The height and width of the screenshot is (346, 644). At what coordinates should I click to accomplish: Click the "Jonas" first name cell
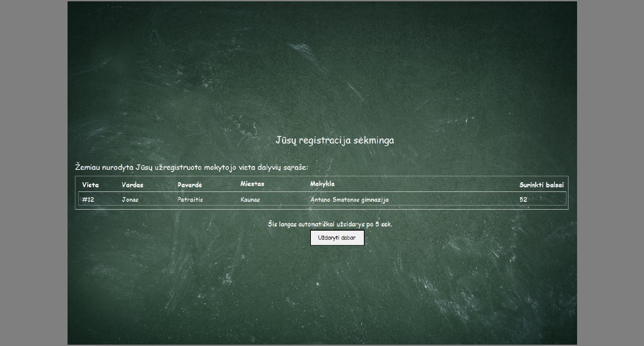click(130, 199)
